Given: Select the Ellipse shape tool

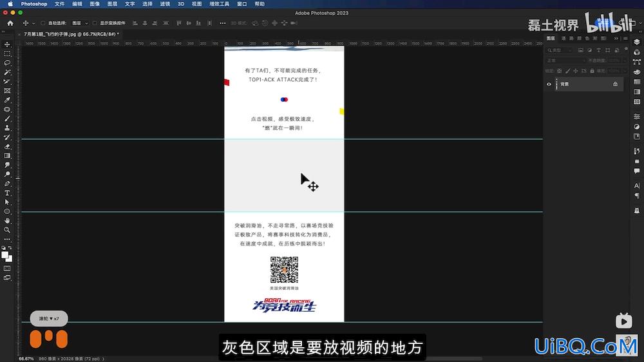Looking at the screenshot, I should tap(7, 212).
